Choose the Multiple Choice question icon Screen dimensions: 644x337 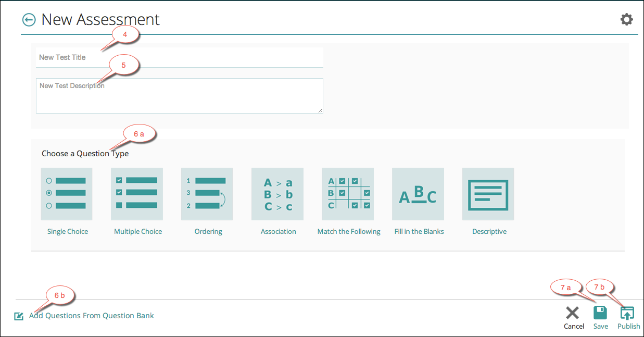[x=137, y=194]
